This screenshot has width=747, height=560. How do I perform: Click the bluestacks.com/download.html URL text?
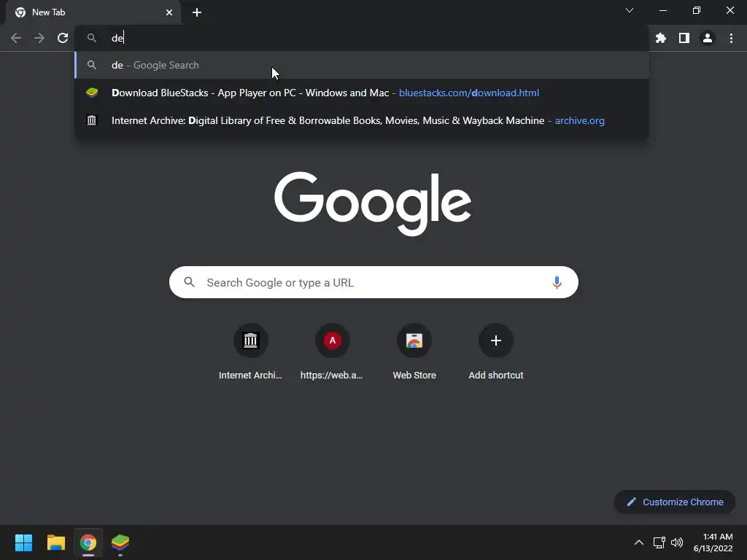(469, 93)
